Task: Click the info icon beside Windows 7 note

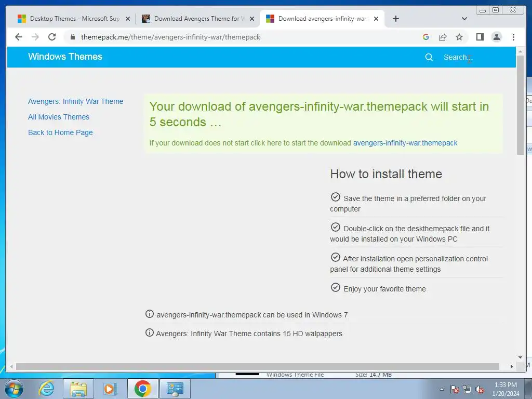Action: [x=149, y=314]
